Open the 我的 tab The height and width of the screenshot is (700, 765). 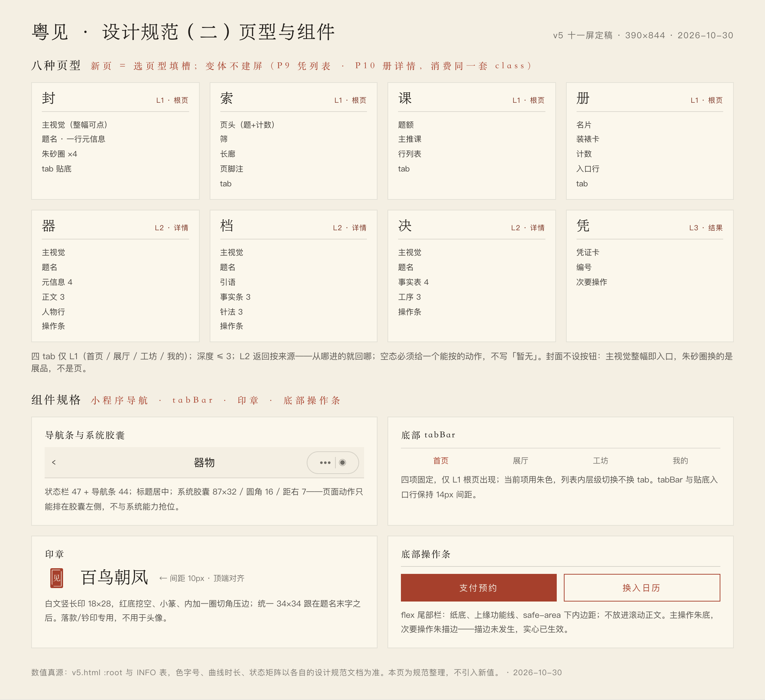(680, 461)
